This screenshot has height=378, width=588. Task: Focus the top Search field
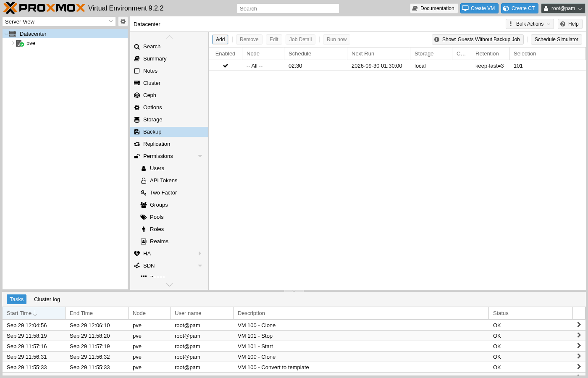click(288, 8)
